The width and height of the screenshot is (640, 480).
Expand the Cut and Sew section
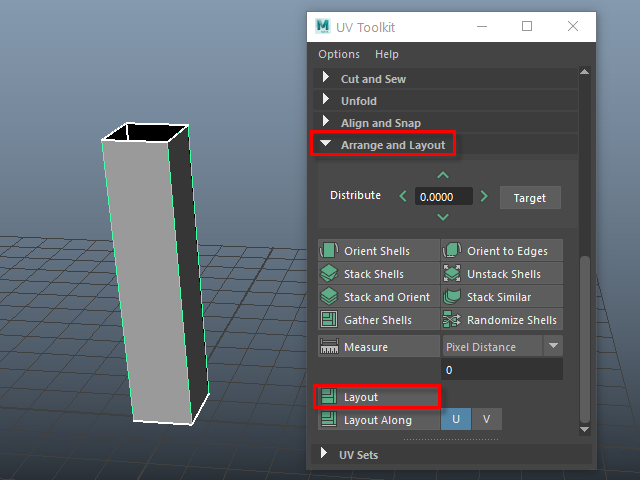(x=325, y=79)
